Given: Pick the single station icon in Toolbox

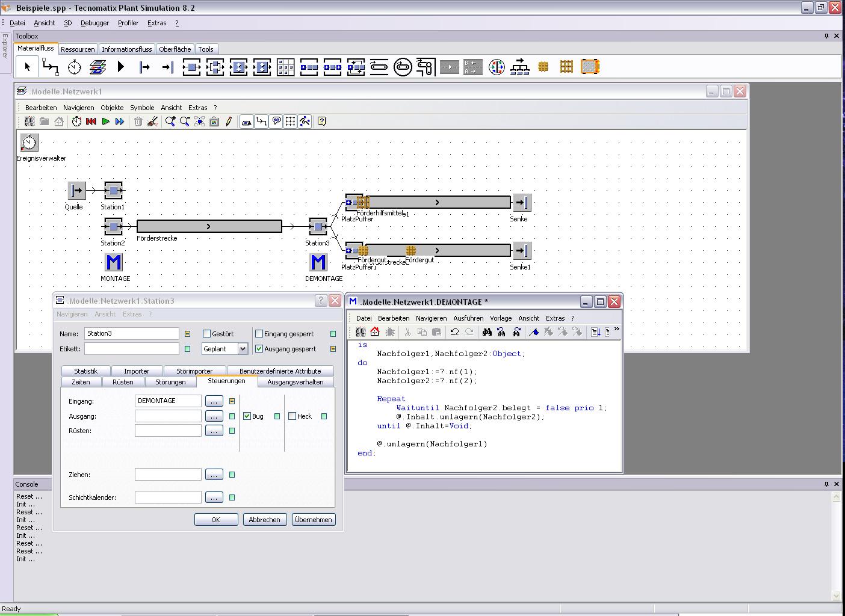Looking at the screenshot, I should coord(191,67).
